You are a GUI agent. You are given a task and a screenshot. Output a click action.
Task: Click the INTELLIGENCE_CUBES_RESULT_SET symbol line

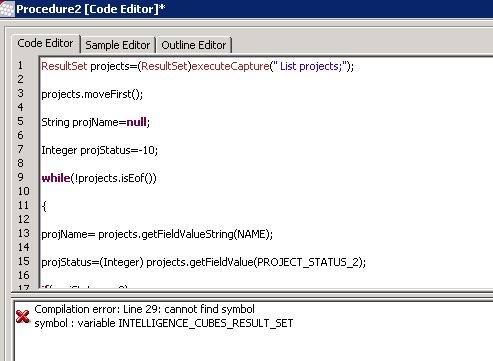coord(164,323)
